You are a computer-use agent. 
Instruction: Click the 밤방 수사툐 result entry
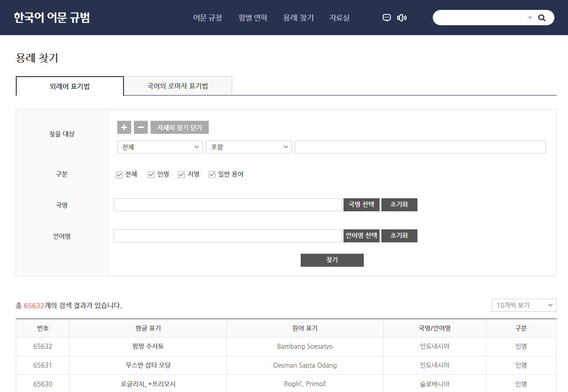point(148,346)
